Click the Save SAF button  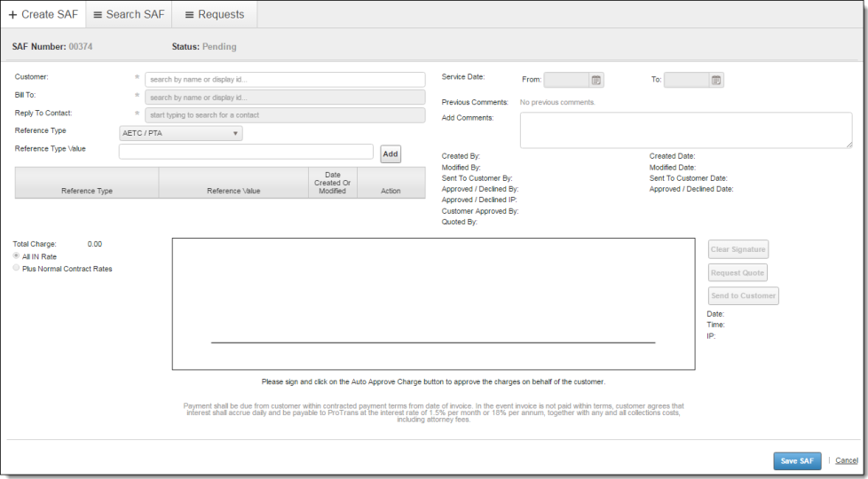[x=797, y=460]
